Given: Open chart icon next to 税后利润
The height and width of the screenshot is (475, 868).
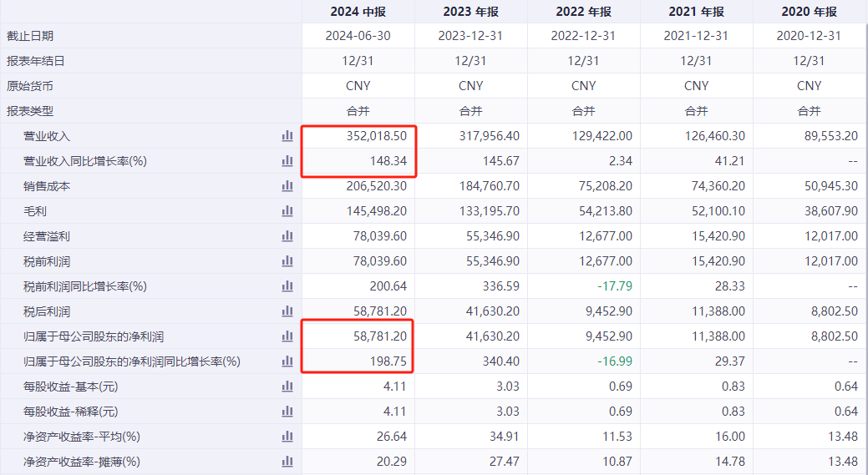Looking at the screenshot, I should [287, 311].
